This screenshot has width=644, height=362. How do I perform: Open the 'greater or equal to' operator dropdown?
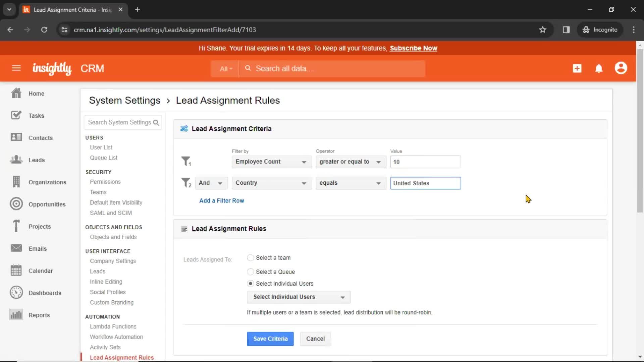351,162
